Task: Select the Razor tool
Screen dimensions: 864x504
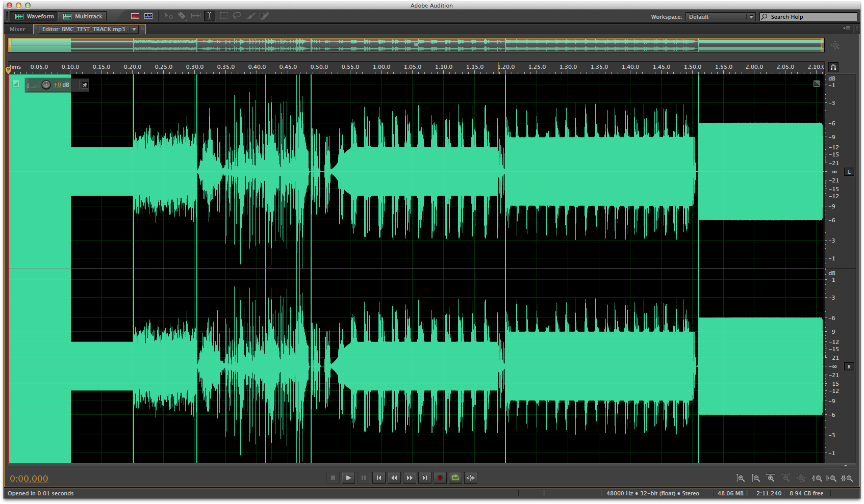Action: [x=182, y=16]
